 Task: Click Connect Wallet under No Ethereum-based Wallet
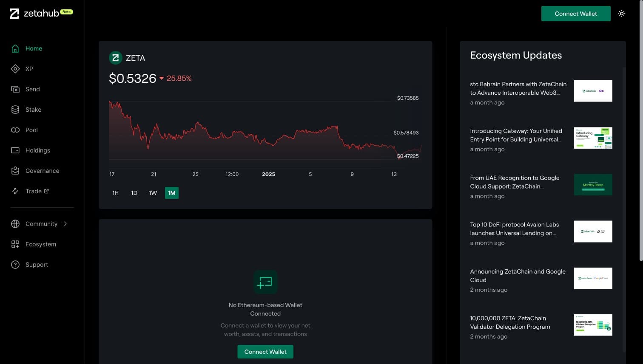pyautogui.click(x=265, y=352)
